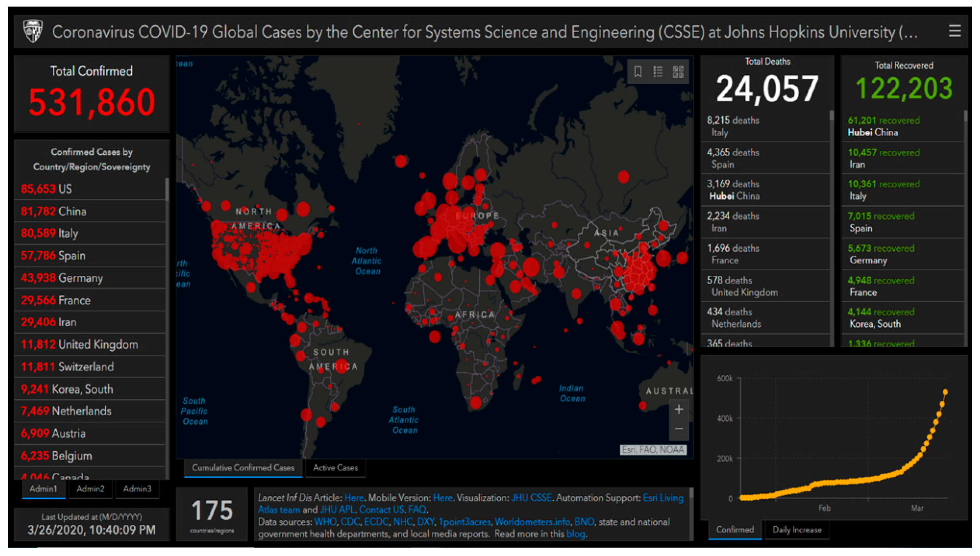Open the 1point3acres data source link
980x556 pixels.
point(464,522)
